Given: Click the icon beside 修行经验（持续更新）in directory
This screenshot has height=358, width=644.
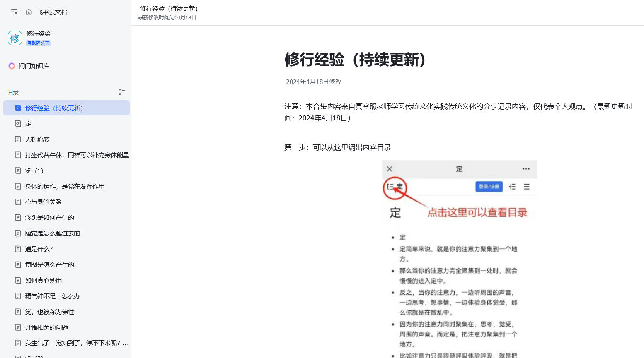Looking at the screenshot, I should point(18,108).
